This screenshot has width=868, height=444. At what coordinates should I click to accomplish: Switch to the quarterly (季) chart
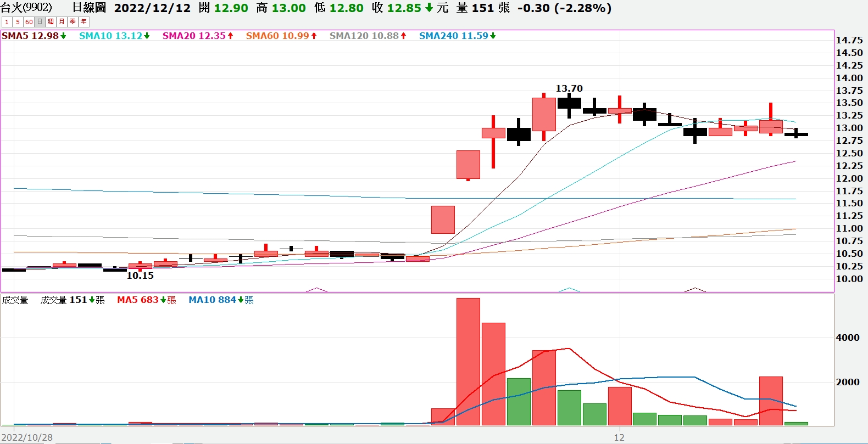point(73,22)
